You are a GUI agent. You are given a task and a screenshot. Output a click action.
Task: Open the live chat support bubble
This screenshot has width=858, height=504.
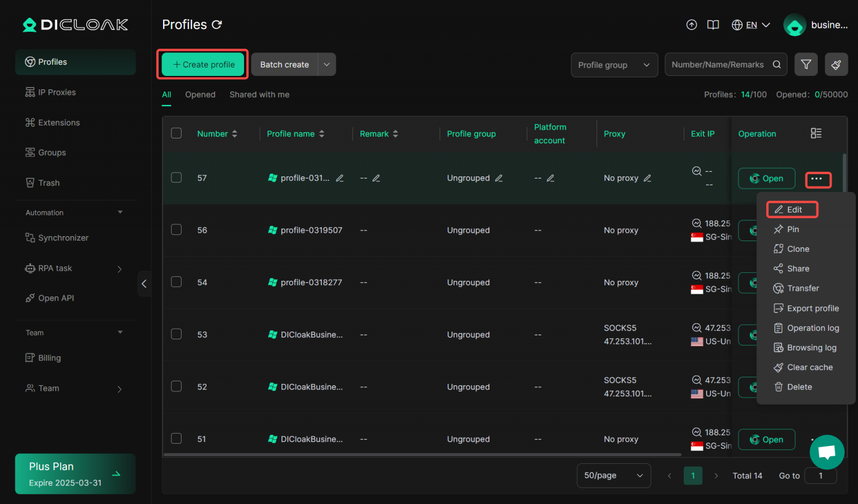tap(827, 452)
